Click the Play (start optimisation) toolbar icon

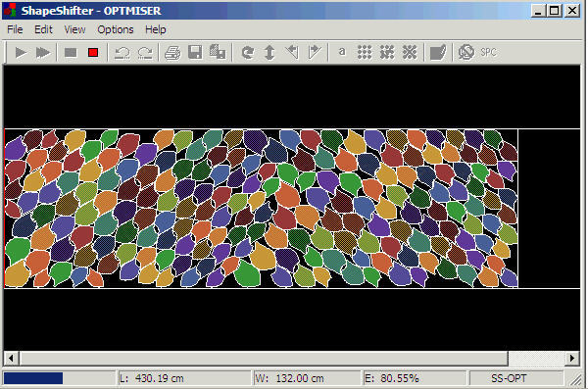(21, 52)
